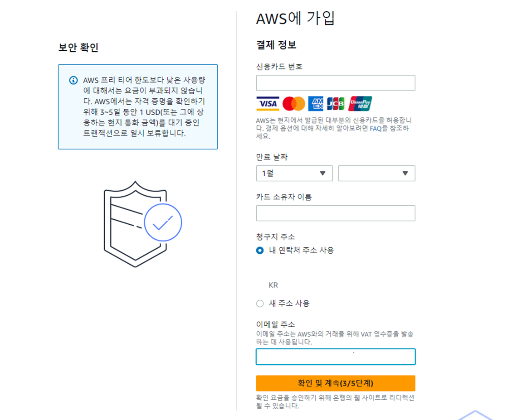Open the expiration year dropdown
Screen dimensions: 532x420
point(376,173)
